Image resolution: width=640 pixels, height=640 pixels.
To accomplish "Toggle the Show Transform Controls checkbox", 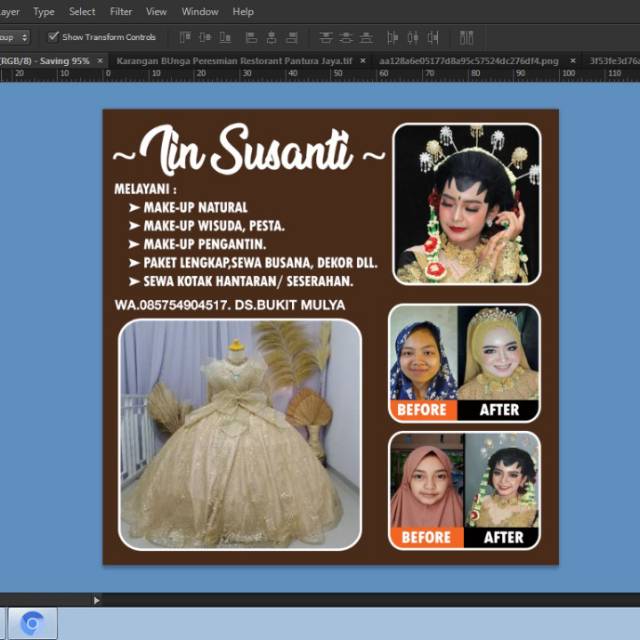I will coord(53,37).
